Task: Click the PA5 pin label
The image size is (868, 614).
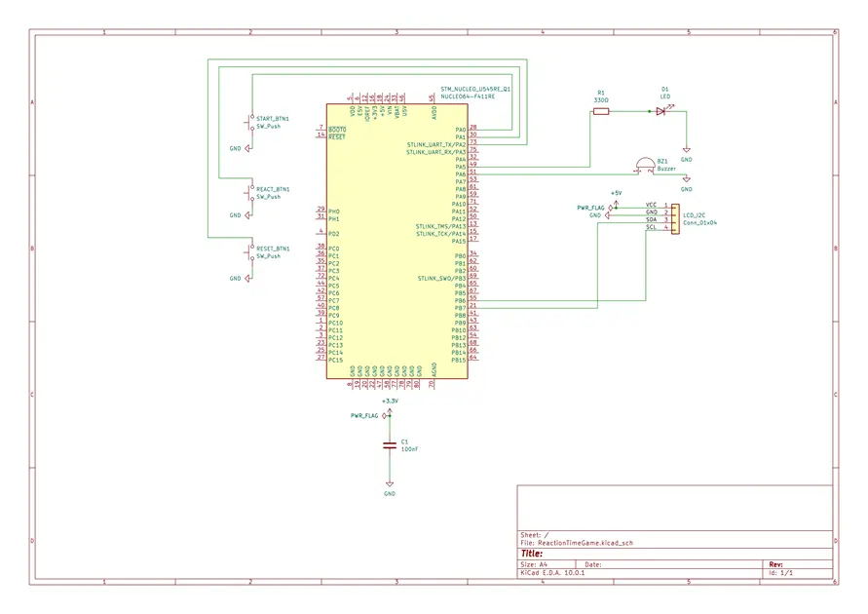Action: pos(461,167)
